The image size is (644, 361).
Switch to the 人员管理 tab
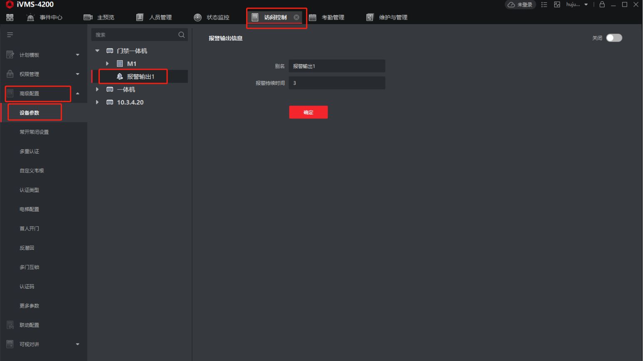click(x=154, y=17)
